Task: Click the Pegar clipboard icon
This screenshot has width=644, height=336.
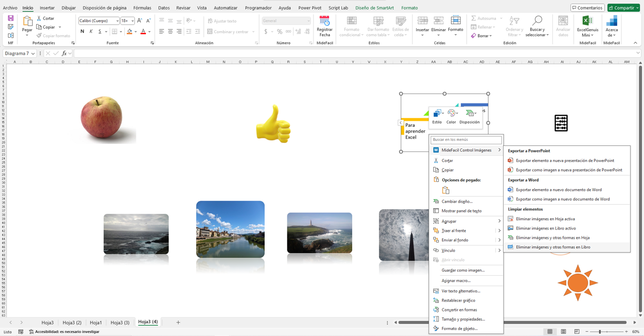Action: 27,21
